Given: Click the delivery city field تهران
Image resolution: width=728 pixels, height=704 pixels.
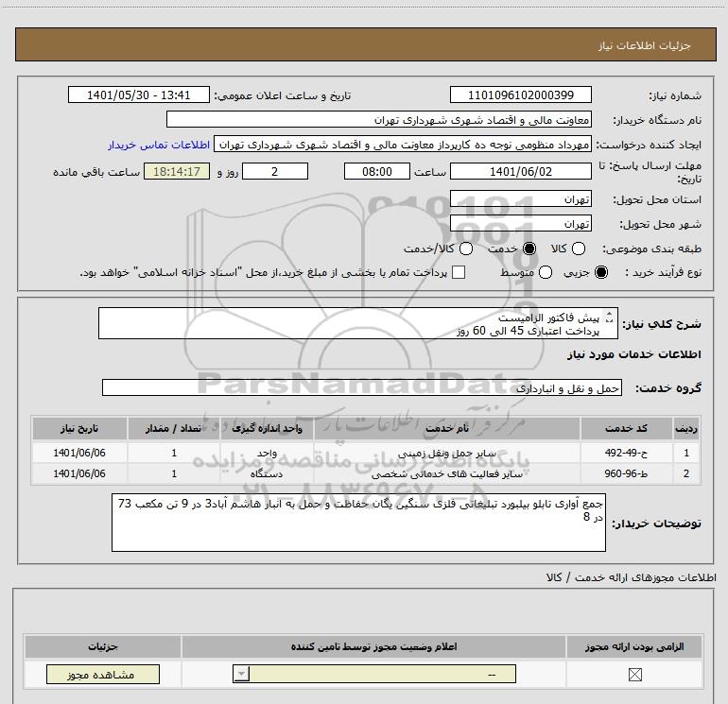Looking at the screenshot, I should coord(520,224).
